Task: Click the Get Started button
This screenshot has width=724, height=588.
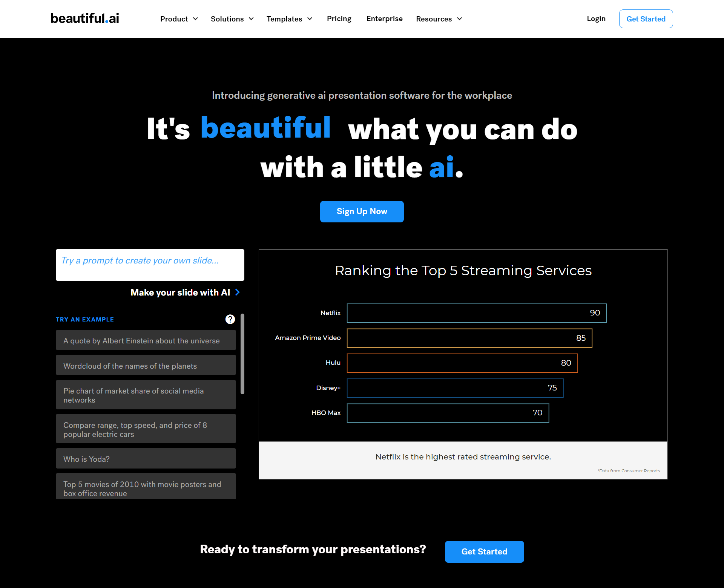Action: (x=645, y=18)
